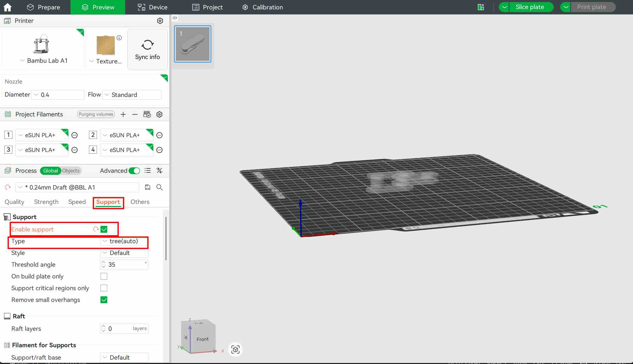Viewport: 633px width, 364px height.
Task: Click the Home icon in top bar
Action: pos(7,7)
